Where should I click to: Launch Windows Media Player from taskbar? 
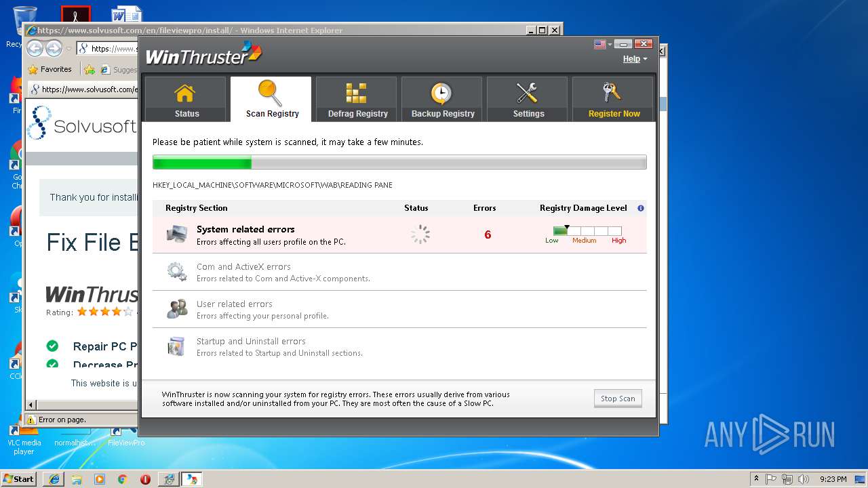click(x=100, y=479)
